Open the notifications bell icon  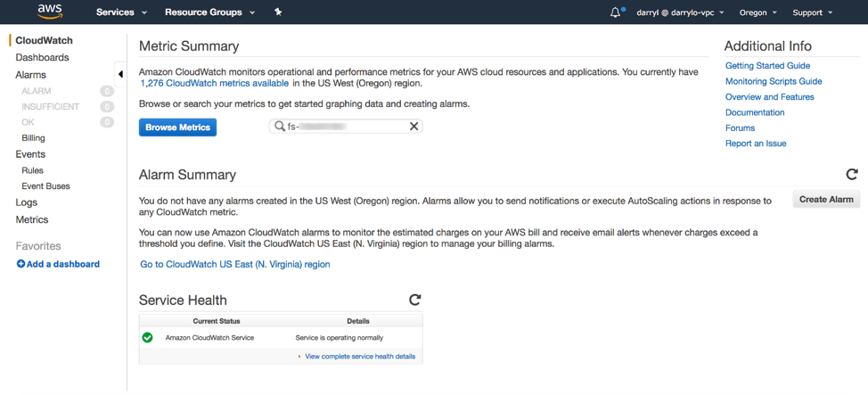point(615,12)
